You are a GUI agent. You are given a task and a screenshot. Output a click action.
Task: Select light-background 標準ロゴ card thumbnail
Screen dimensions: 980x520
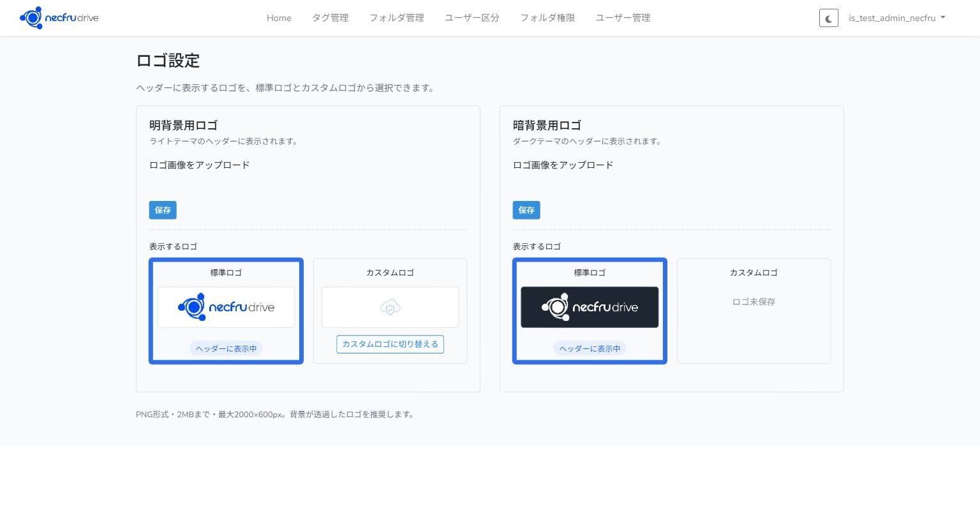pos(226,307)
